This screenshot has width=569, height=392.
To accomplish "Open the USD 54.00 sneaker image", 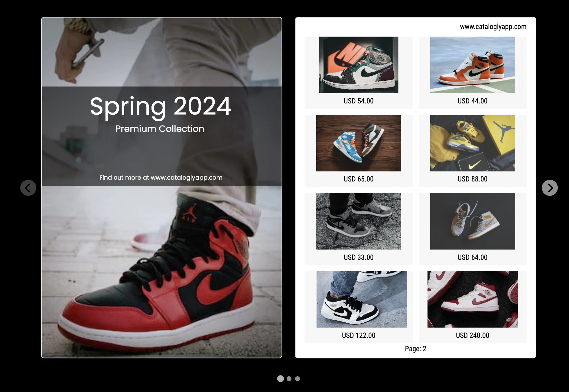I will [359, 65].
